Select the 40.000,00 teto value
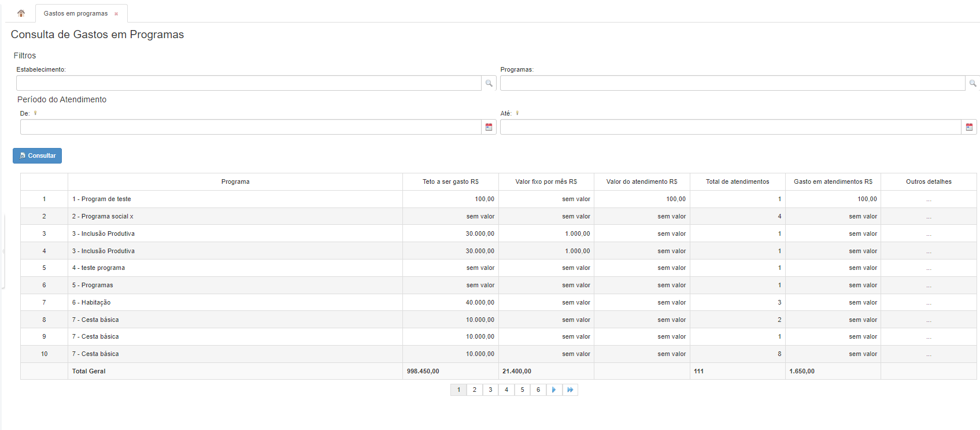 pyautogui.click(x=480, y=302)
